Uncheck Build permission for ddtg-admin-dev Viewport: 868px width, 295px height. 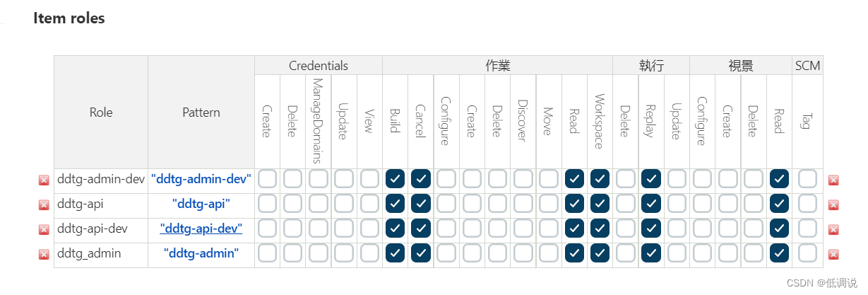395,180
